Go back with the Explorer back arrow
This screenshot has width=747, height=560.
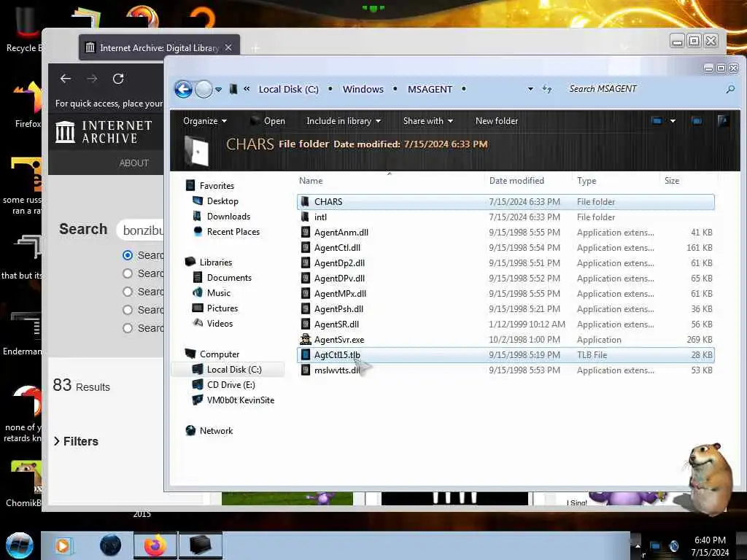point(183,89)
